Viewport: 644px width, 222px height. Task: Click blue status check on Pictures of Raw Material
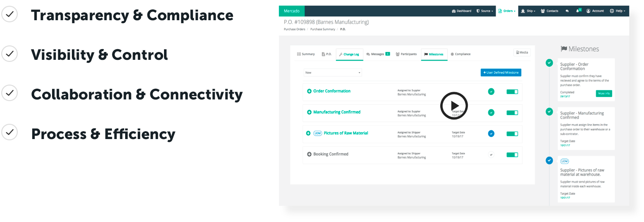(491, 133)
